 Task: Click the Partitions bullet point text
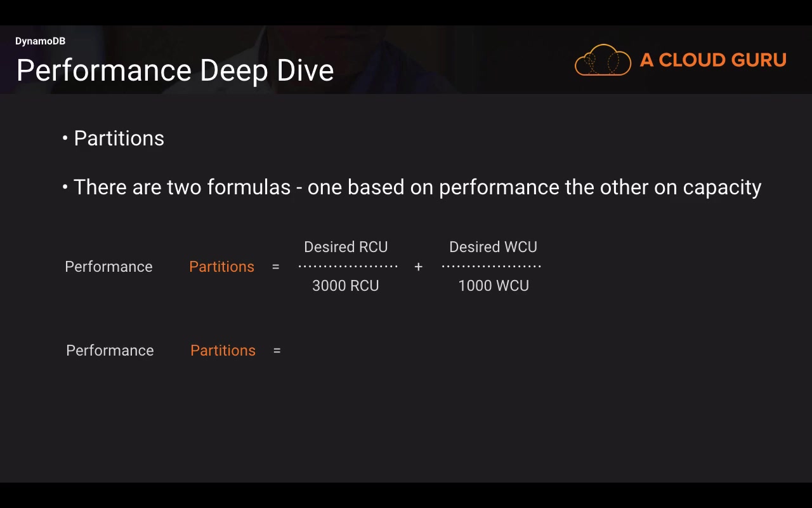(x=119, y=138)
